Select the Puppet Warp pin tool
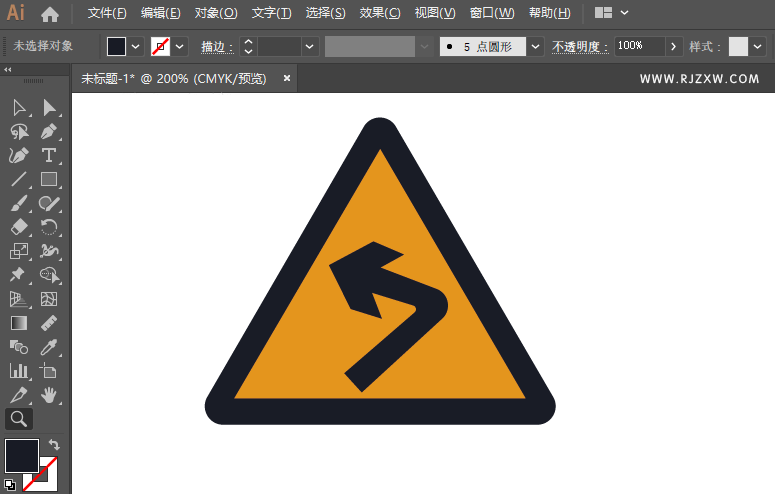This screenshot has height=494, width=775. 19,275
